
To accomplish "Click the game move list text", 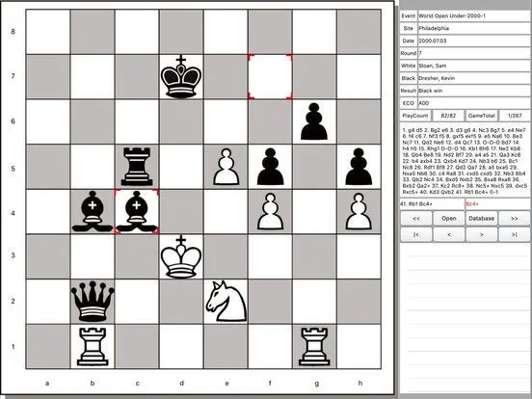I will point(465,161).
